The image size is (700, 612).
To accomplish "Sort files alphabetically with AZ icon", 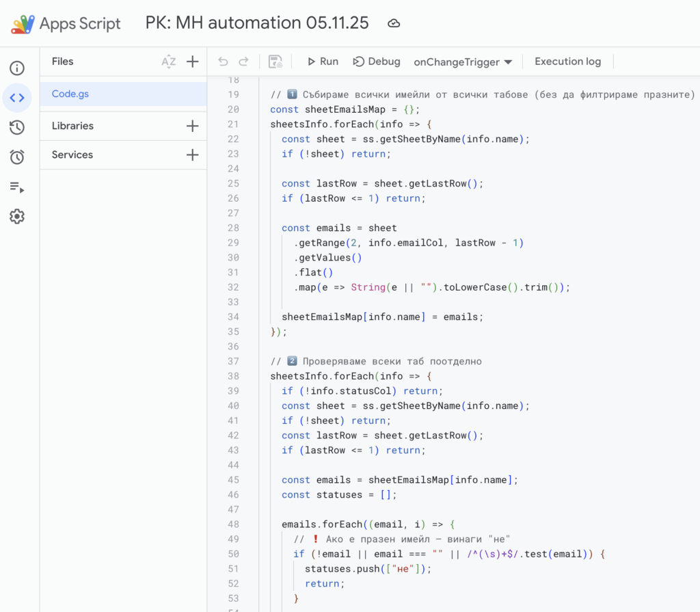I will [x=168, y=62].
